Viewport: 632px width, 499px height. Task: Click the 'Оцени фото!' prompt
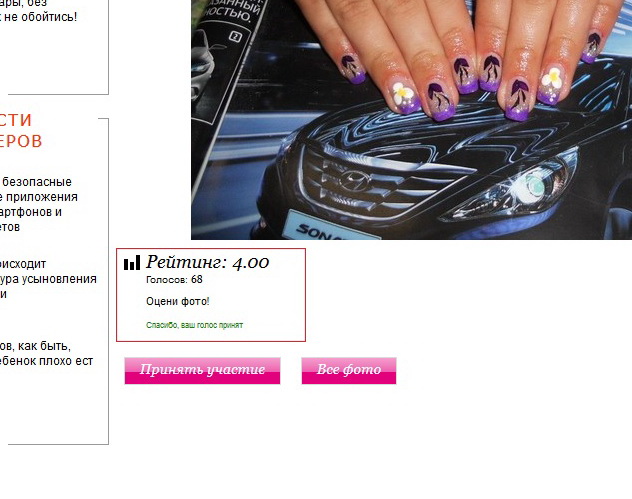tap(178, 301)
